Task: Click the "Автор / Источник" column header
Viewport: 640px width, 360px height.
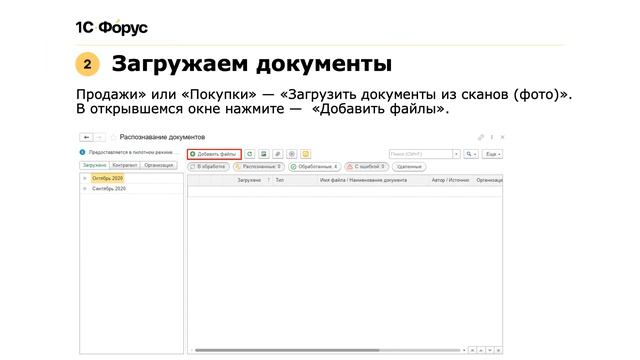Action: pyautogui.click(x=450, y=180)
